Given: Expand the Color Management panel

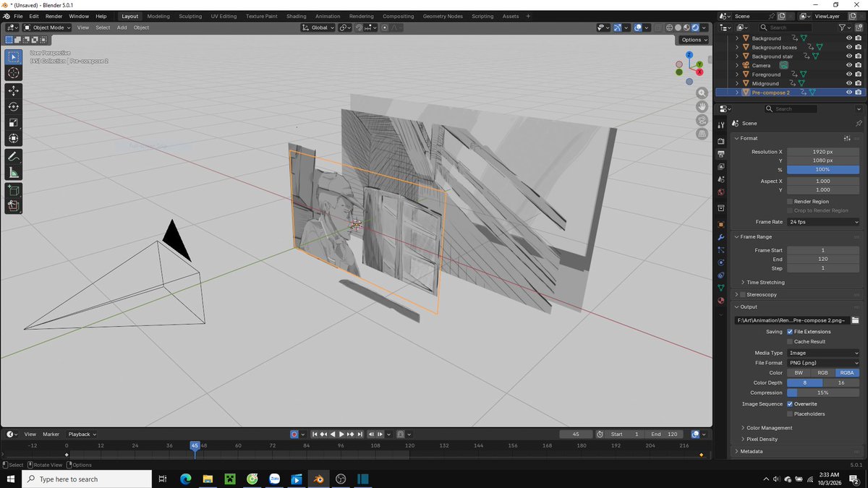Looking at the screenshot, I should [x=769, y=428].
